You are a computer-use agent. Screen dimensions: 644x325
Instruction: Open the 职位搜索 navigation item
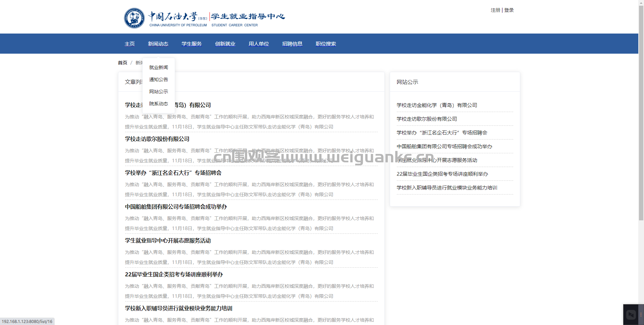coord(326,44)
